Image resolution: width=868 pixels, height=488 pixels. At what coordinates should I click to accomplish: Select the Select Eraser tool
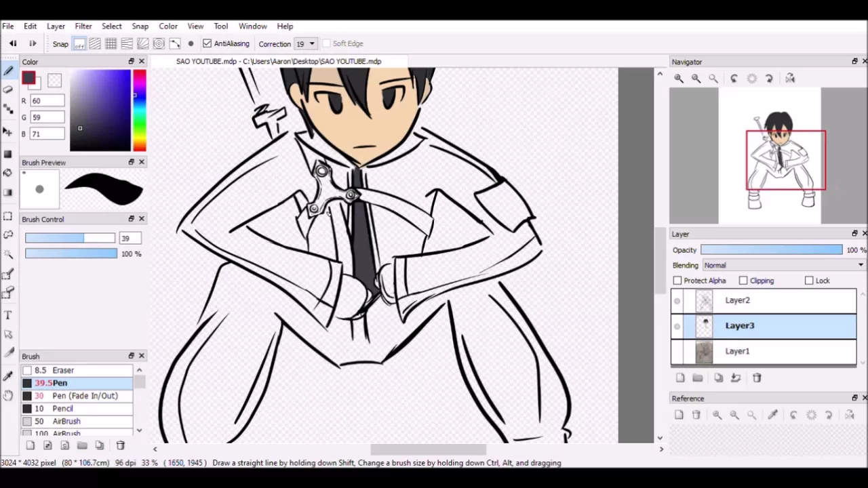tap(8, 293)
